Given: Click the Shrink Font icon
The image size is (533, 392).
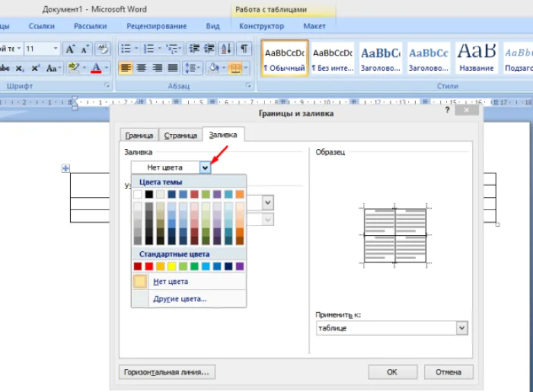Looking at the screenshot, I should click(x=85, y=49).
